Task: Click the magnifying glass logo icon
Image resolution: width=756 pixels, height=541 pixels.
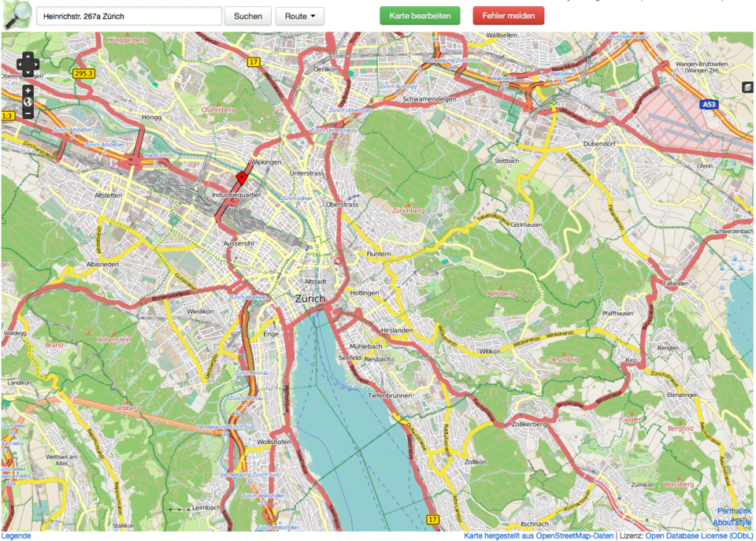Action: tap(17, 14)
